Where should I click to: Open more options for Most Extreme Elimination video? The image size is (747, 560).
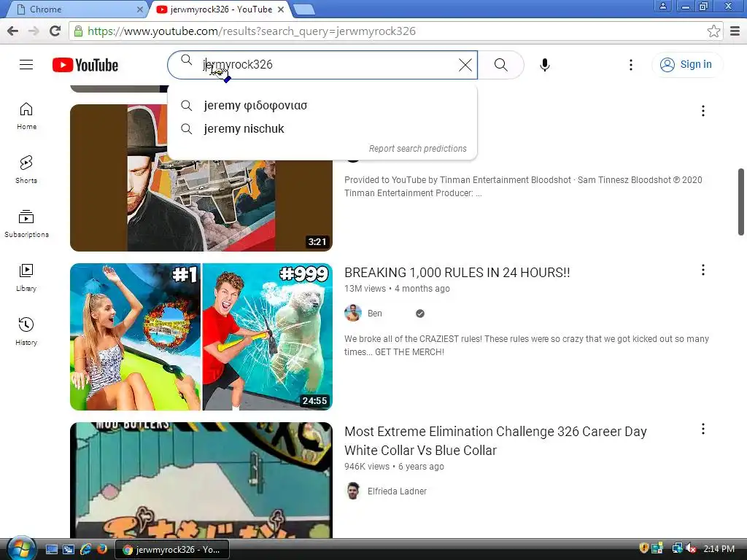pos(703,429)
